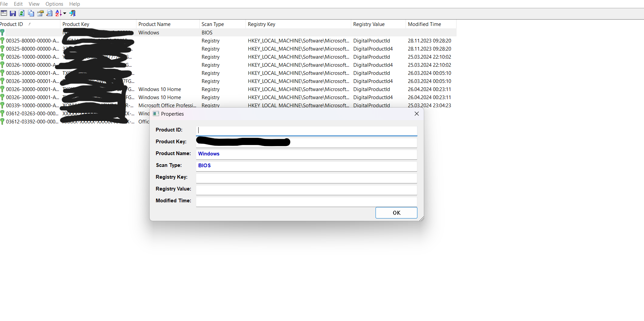644x321 pixels.
Task: Click the key icon of the 03612-03263 row
Action: (2, 113)
